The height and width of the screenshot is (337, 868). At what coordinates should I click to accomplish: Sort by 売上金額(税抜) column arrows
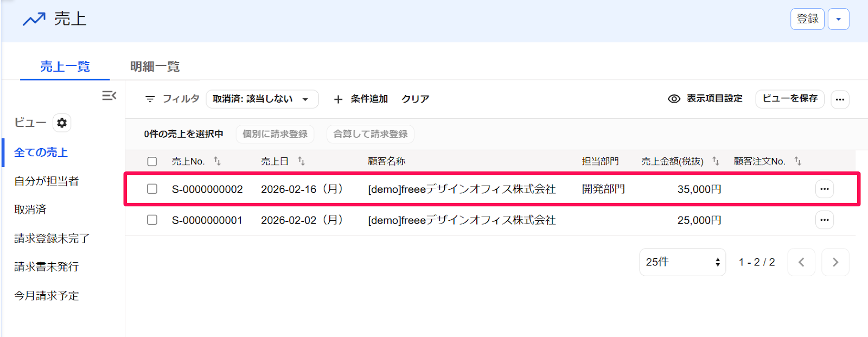coord(716,161)
